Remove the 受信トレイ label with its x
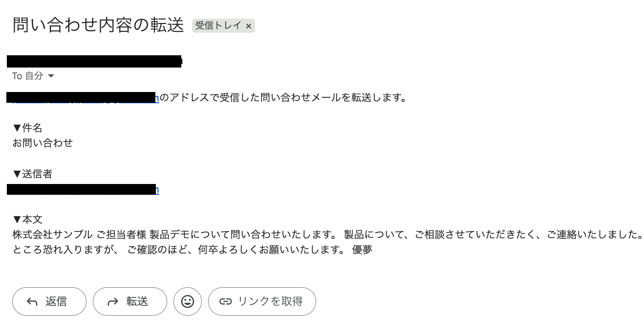 (248, 26)
